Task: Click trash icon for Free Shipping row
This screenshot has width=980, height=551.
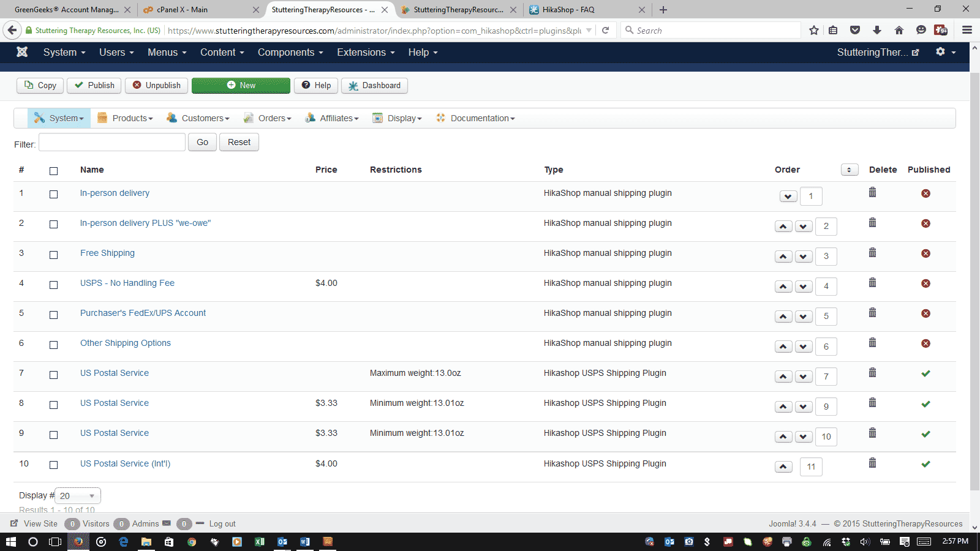Action: click(872, 252)
